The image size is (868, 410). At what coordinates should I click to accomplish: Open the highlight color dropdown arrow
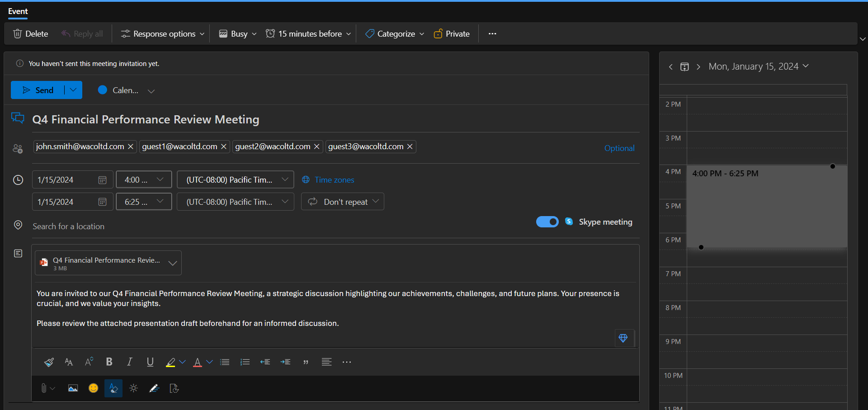pyautogui.click(x=182, y=362)
